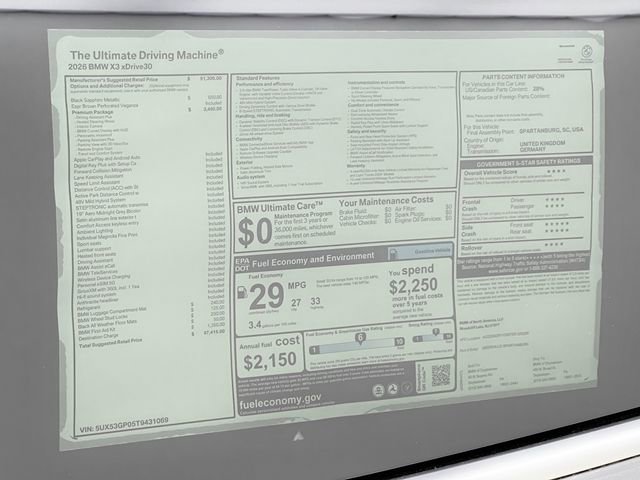Screen dimensions: 640x480
Task: Click 'Safety and security' subheading
Action: tap(366, 131)
